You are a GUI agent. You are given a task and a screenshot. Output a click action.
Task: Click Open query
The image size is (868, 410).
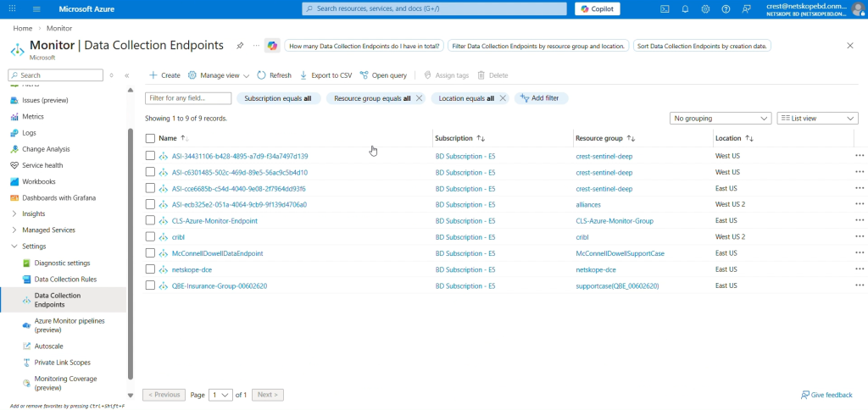(383, 75)
